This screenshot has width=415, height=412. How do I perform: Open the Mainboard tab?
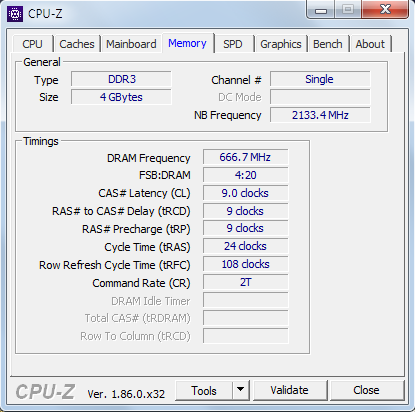coord(131,44)
